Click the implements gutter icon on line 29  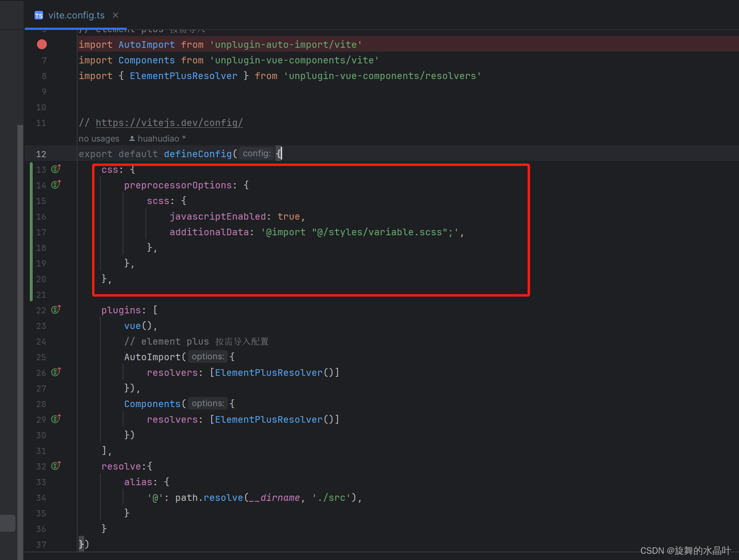[x=56, y=419]
